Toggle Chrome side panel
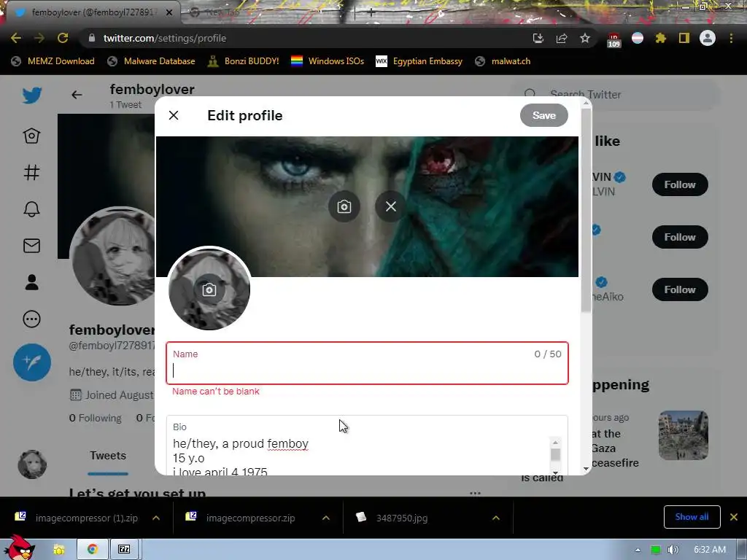747x560 pixels. (x=684, y=38)
